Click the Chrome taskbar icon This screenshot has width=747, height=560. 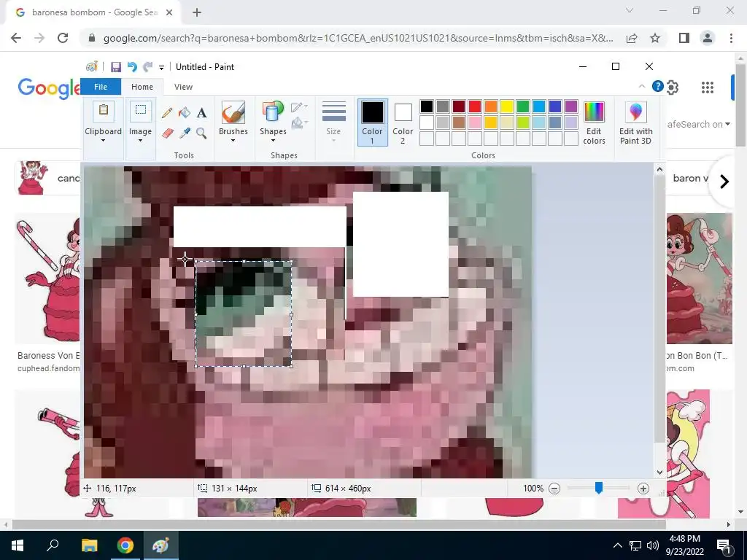click(125, 545)
